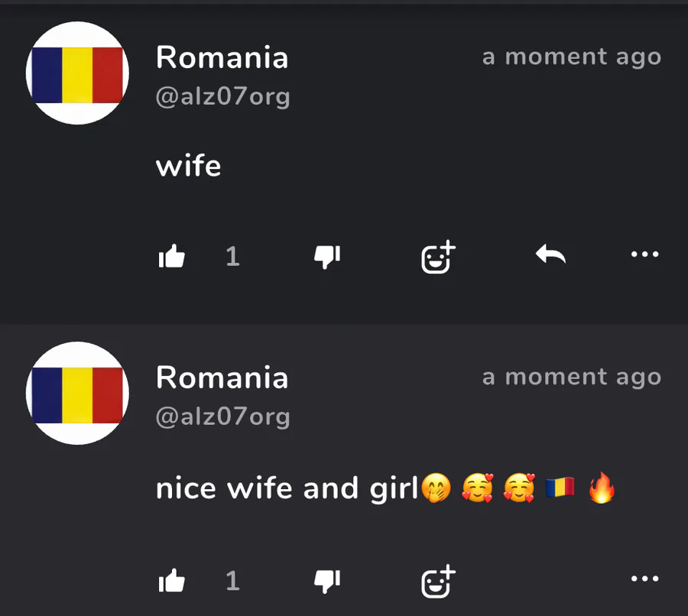688x616 pixels.
Task: Open the first comment's "a moment ago" timestamp
Action: click(572, 57)
